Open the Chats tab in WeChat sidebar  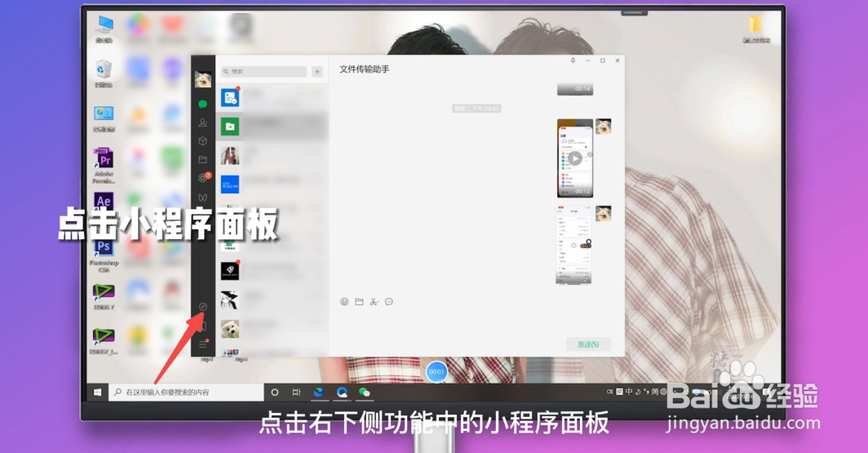pos(202,104)
